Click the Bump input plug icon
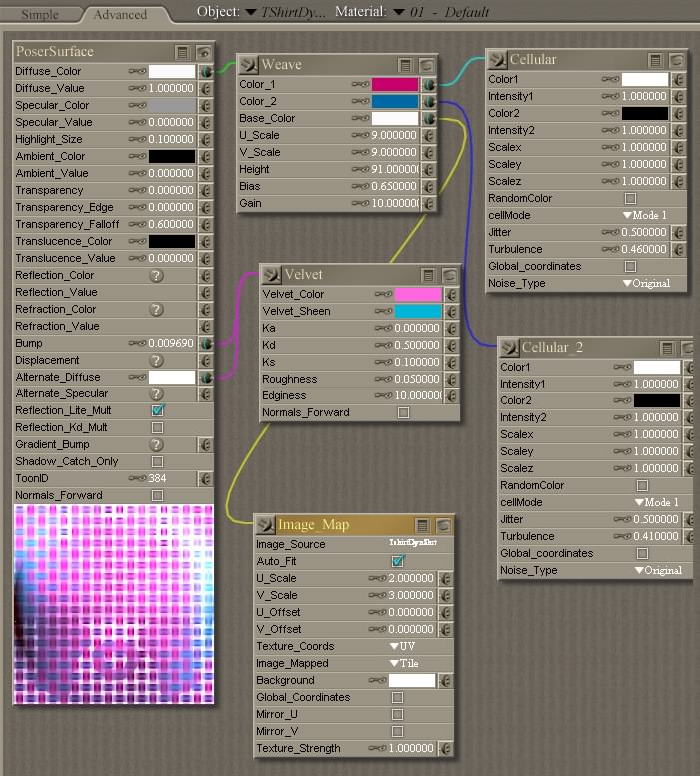This screenshot has width=700, height=776. (x=206, y=343)
